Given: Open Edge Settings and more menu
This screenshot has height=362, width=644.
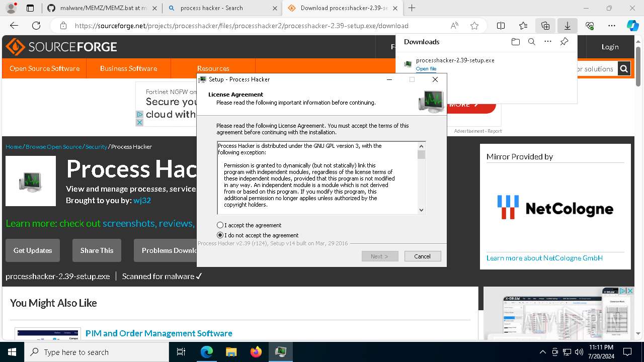Looking at the screenshot, I should point(612,26).
